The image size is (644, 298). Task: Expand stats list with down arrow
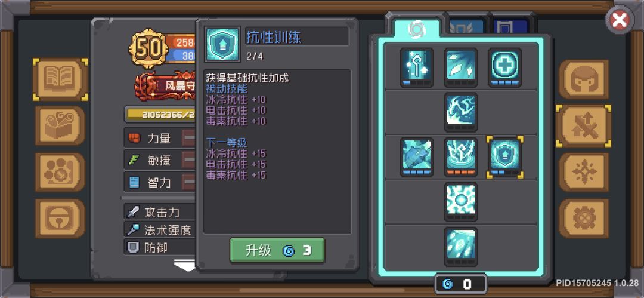pyautogui.click(x=185, y=265)
